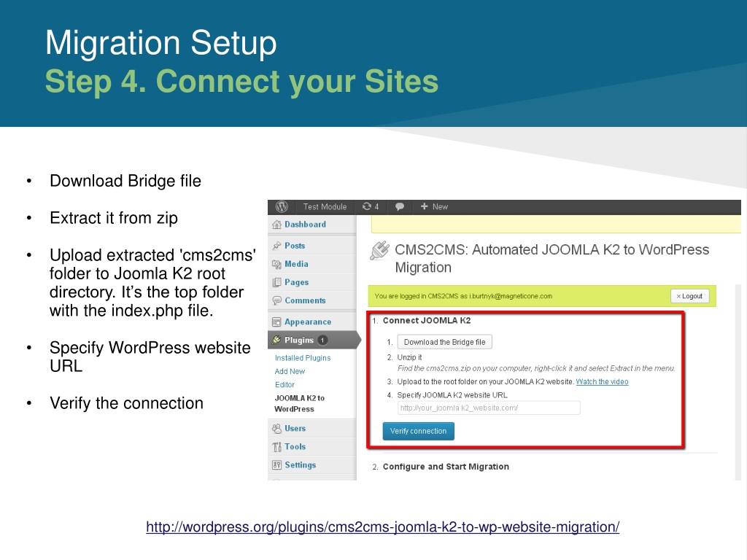
Task: Click the Users icon in sidebar
Action: click(x=276, y=429)
